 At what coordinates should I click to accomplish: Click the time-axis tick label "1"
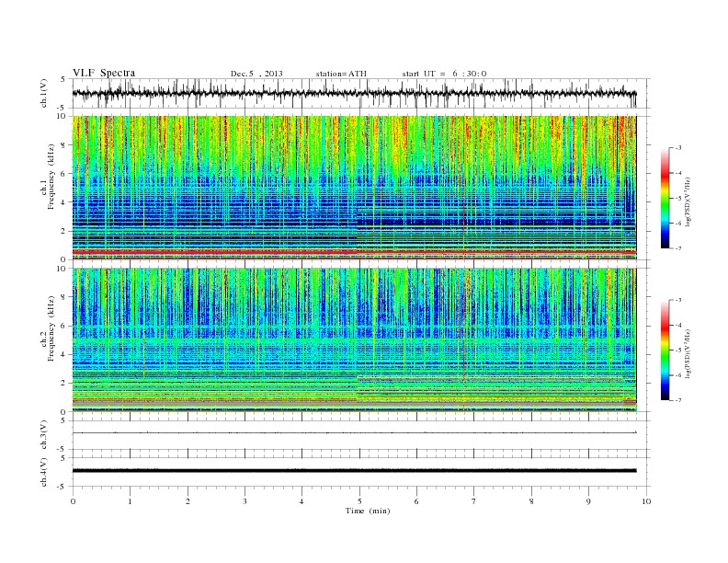coord(130,501)
